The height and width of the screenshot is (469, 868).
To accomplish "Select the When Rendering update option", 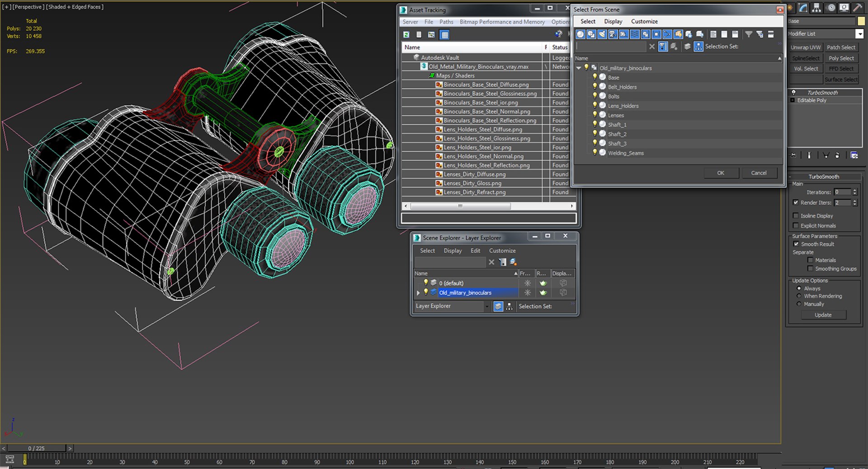I will click(x=799, y=296).
